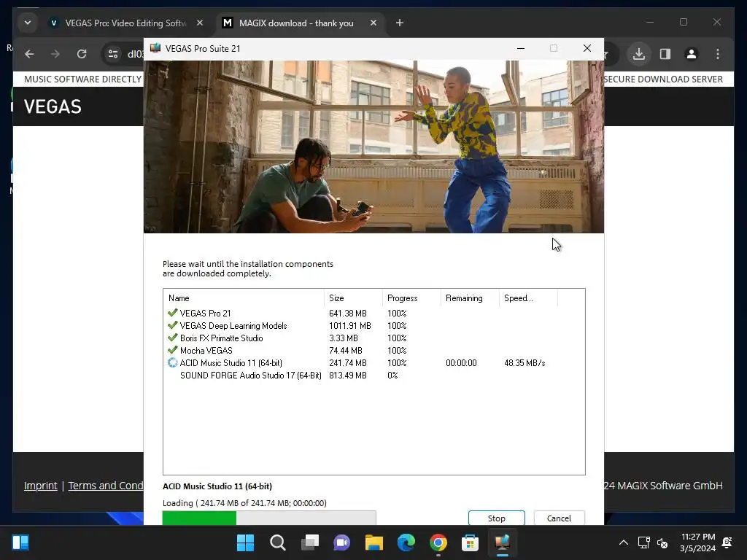This screenshot has height=560, width=747.
Task: Click the VEGAS installer taskbar icon
Action: coord(502,542)
